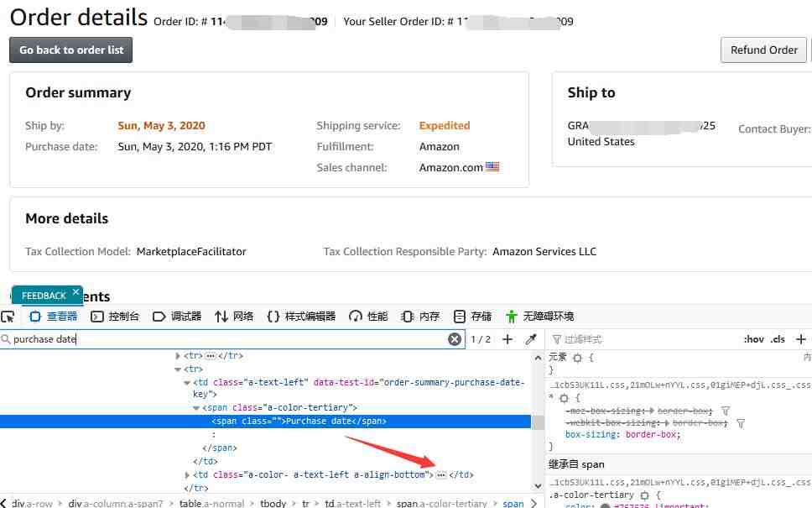Click the breadcrumb right scroll arrow
The image size is (812, 508).
pos(534,503)
